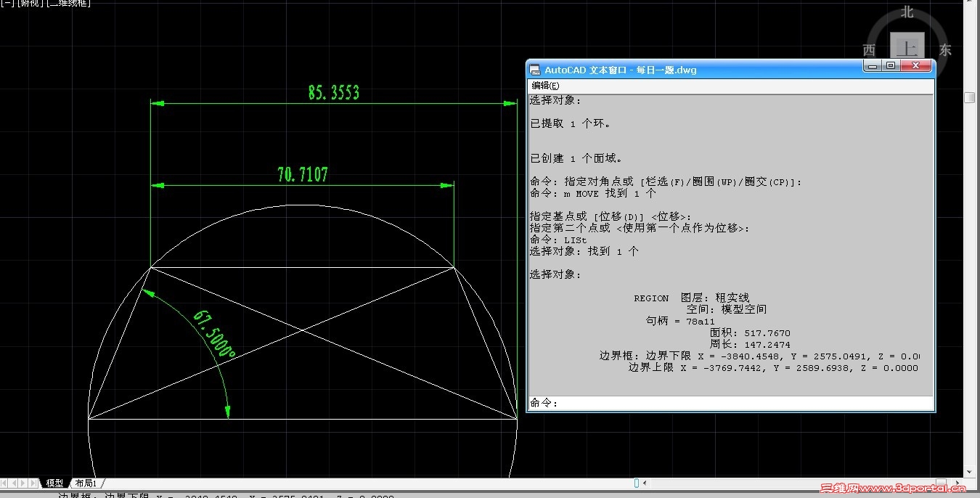Click the AutoCAD text window title icon
The height and width of the screenshot is (498, 980).
536,70
